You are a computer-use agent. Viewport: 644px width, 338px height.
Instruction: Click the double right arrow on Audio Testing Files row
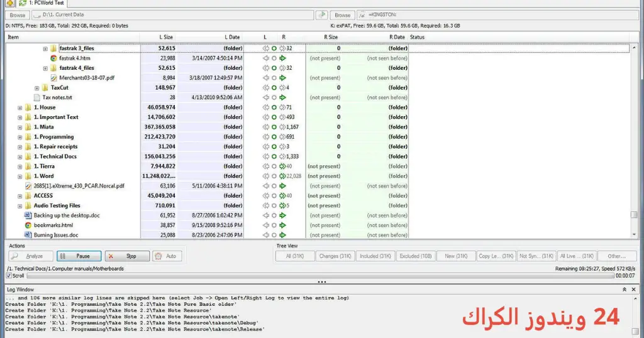point(282,205)
